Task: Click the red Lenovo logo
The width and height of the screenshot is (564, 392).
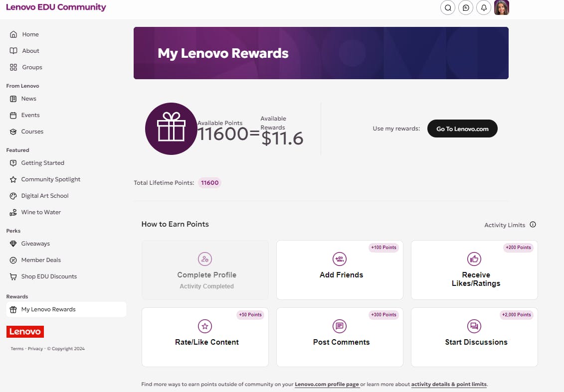Action: pyautogui.click(x=25, y=332)
